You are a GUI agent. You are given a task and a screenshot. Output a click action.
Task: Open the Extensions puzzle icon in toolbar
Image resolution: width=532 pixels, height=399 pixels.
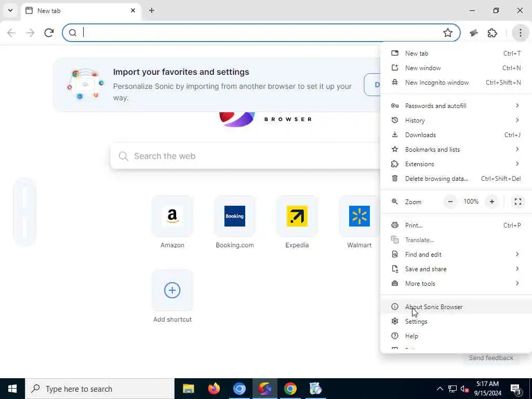coord(493,33)
